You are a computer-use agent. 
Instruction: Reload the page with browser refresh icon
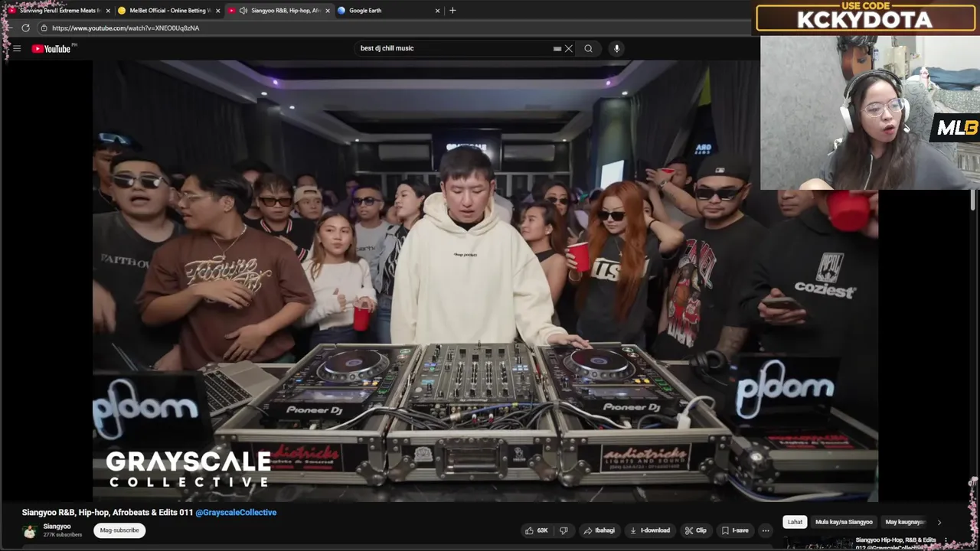tap(25, 28)
